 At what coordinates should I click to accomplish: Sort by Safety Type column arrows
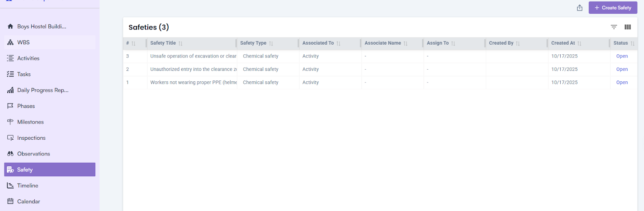click(x=271, y=43)
